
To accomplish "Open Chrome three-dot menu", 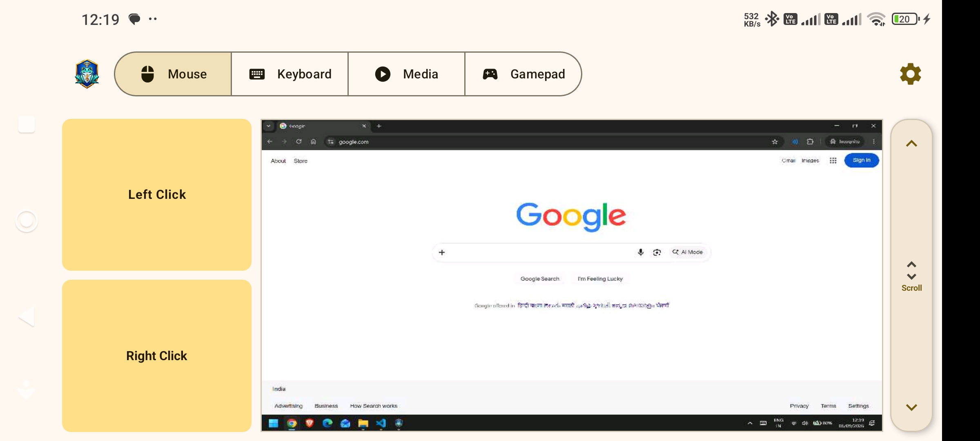I will tap(874, 142).
